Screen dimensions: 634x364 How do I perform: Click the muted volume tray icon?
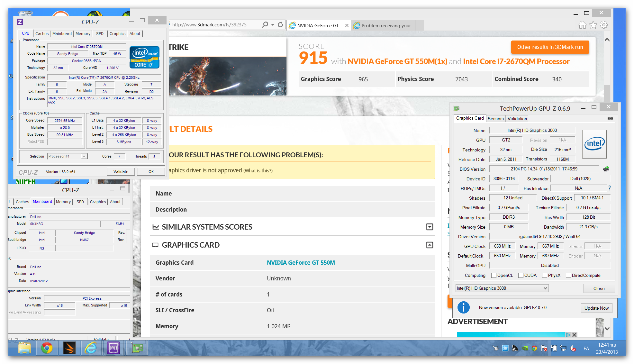click(573, 348)
